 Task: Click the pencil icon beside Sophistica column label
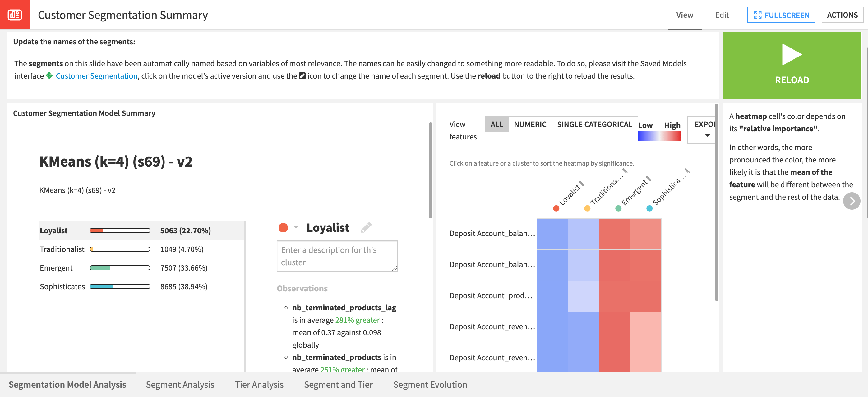(x=687, y=171)
